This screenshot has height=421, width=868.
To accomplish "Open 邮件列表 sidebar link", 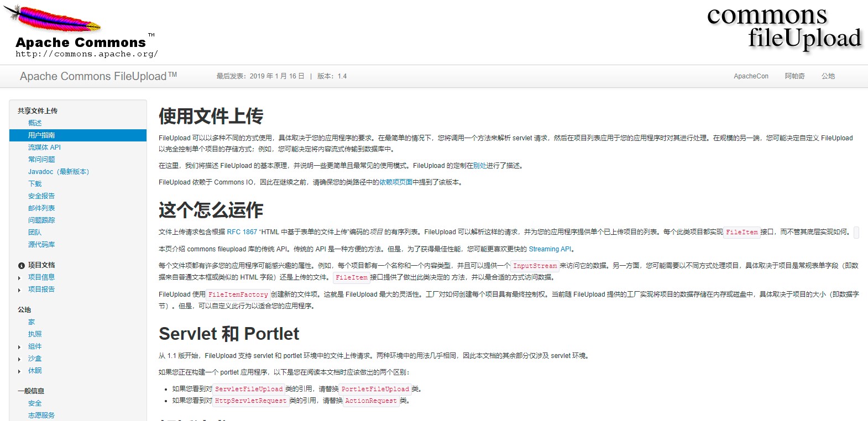I will [x=41, y=208].
